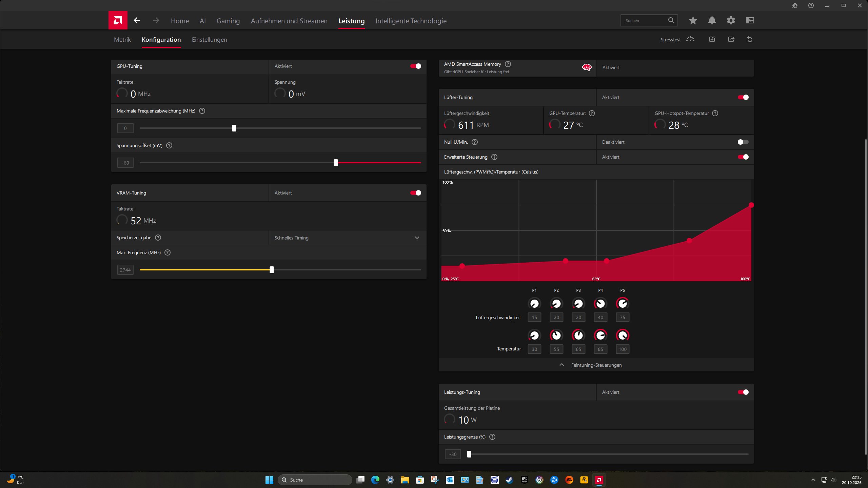Open Aufnehmen und Streamen tab
Screen dimensions: 868x488
289,21
